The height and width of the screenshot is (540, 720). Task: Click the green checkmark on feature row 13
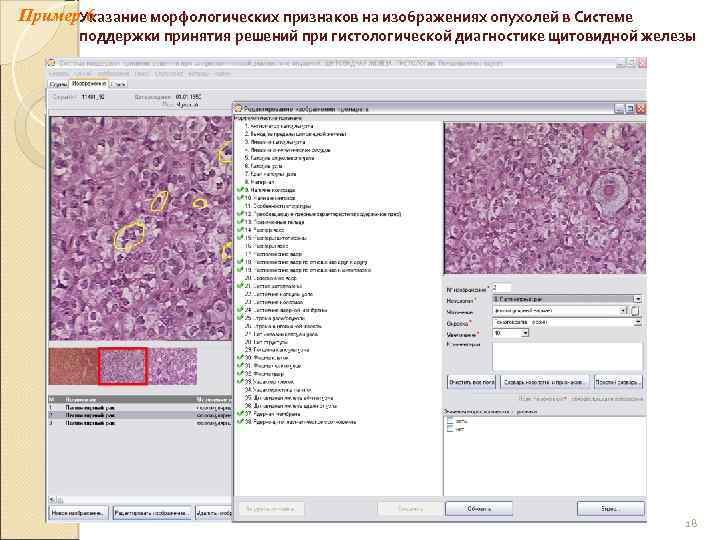(240, 222)
